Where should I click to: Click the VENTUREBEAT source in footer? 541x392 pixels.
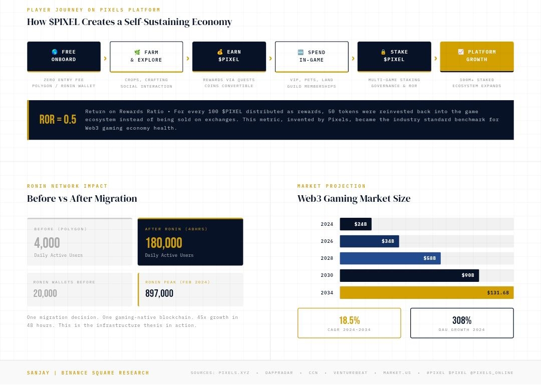click(x=351, y=372)
